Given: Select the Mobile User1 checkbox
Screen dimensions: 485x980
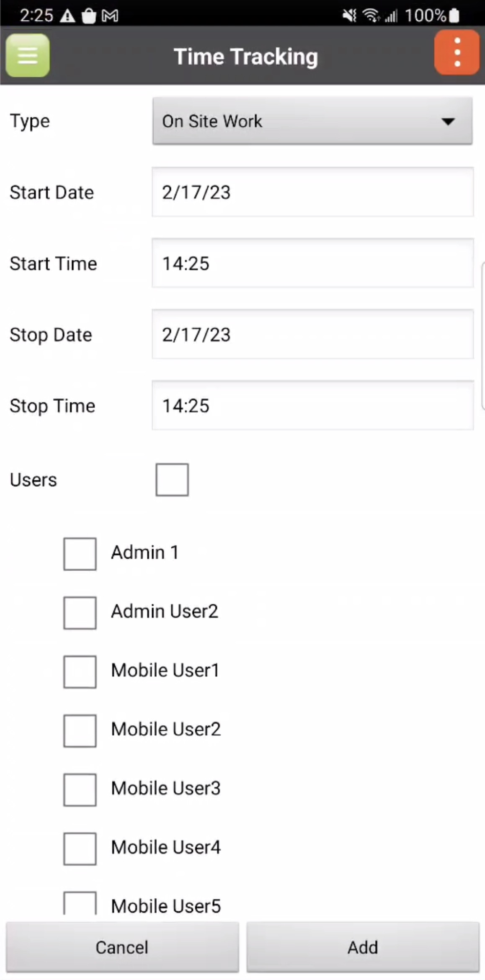Looking at the screenshot, I should coord(80,671).
